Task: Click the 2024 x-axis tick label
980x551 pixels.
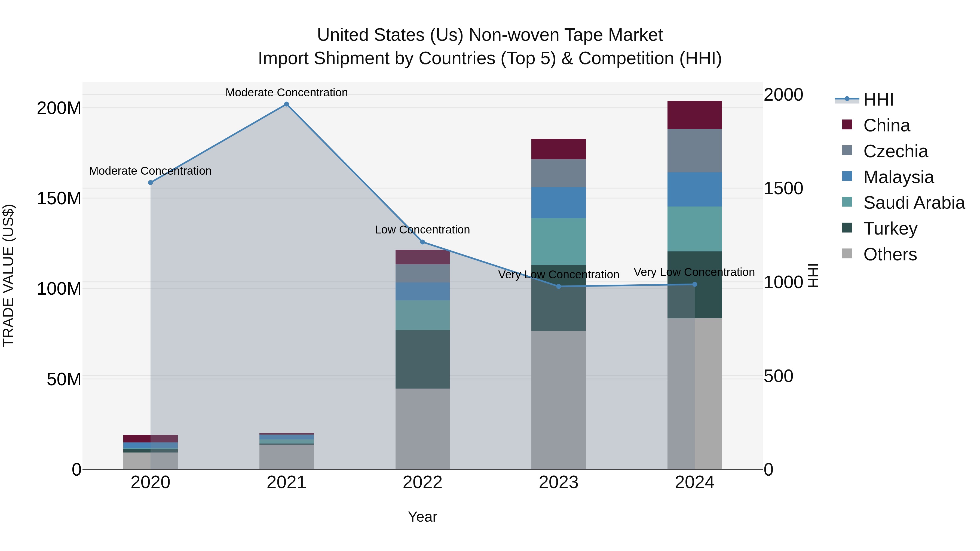Action: tap(695, 482)
